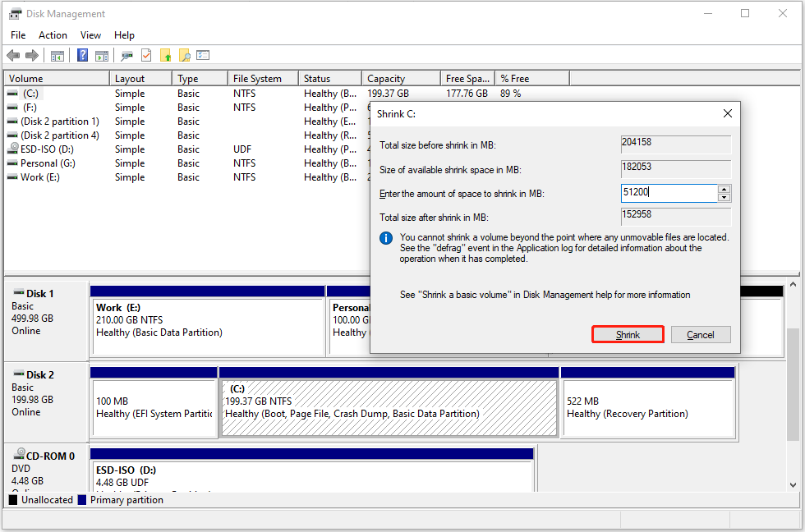Click the Back navigation arrow
805x532 pixels.
(x=13, y=56)
